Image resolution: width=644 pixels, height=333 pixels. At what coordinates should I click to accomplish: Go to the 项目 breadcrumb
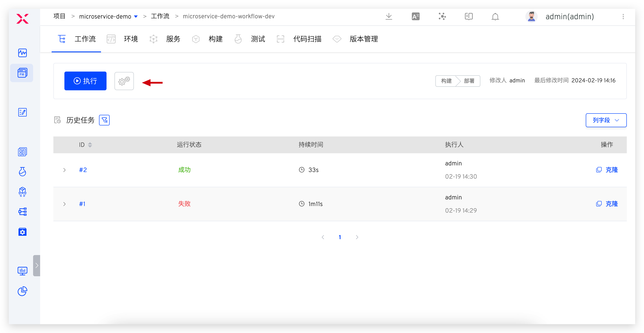click(60, 16)
